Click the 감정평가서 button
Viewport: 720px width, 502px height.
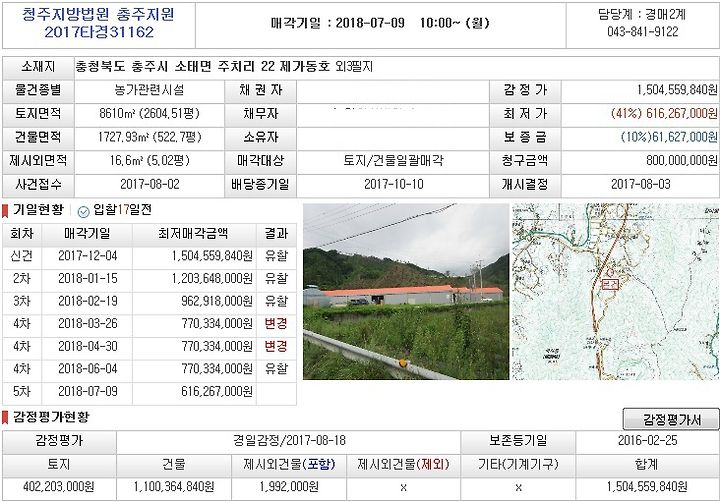(x=671, y=419)
